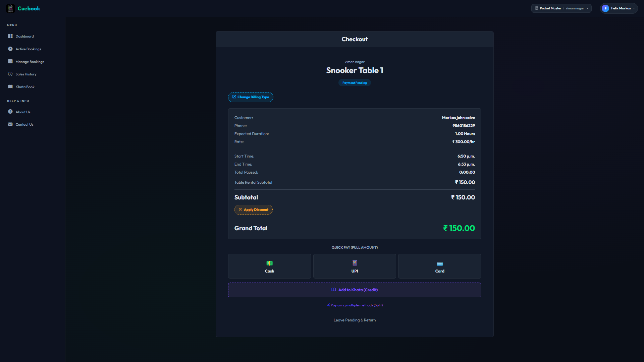The image size is (644, 362).
Task: Click the Change Billing Type button
Action: 251,97
